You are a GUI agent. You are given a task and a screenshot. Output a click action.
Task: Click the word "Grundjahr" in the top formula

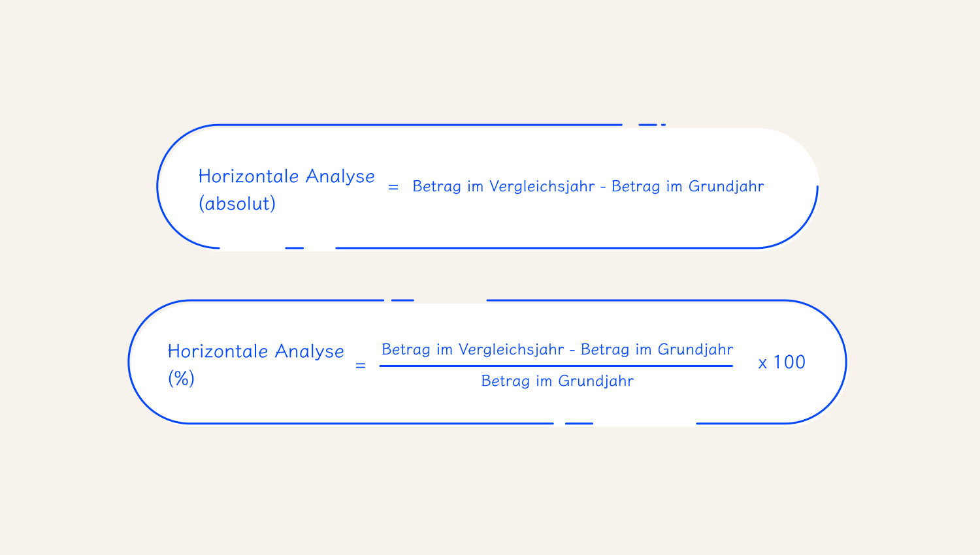[727, 187]
